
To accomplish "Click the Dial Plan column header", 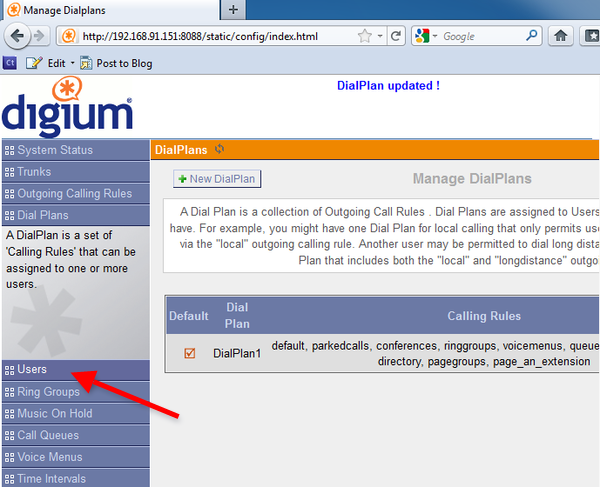I will 237,316.
